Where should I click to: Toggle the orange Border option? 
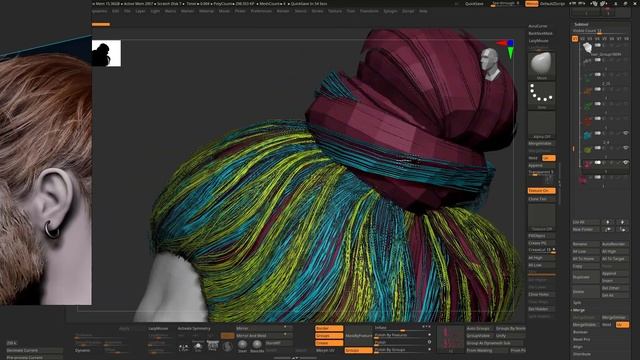[329, 328]
